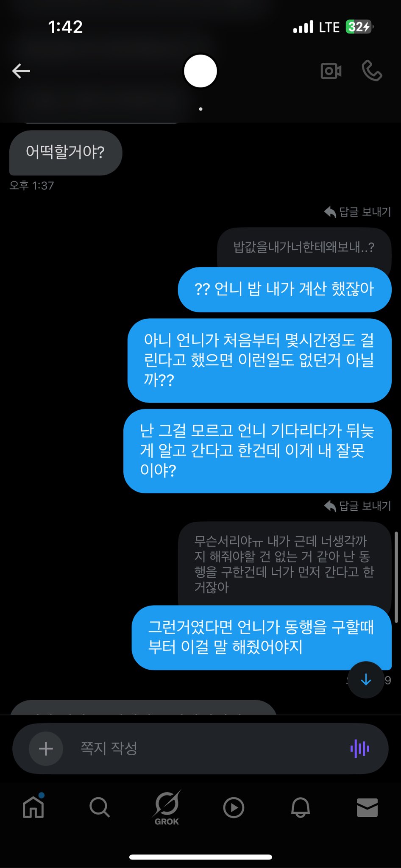
Task: Record a voice message with waveform icon
Action: (x=360, y=748)
